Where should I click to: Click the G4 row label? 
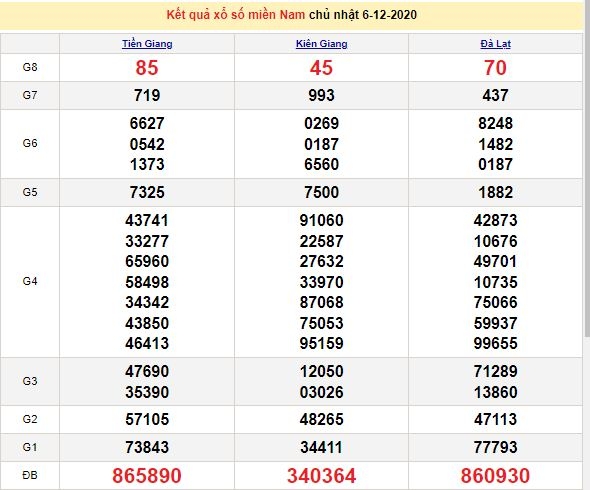30,281
